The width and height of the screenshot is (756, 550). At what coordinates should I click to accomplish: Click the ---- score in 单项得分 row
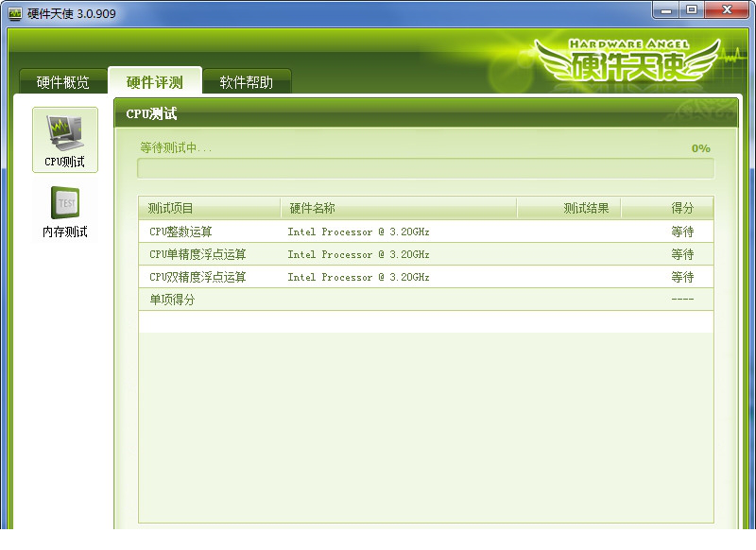[682, 300]
